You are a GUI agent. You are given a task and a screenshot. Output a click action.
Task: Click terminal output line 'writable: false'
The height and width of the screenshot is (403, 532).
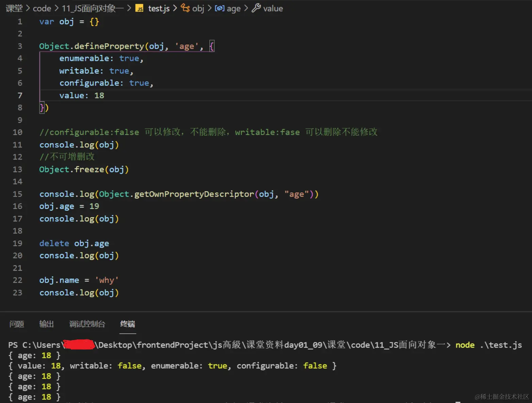coord(106,366)
